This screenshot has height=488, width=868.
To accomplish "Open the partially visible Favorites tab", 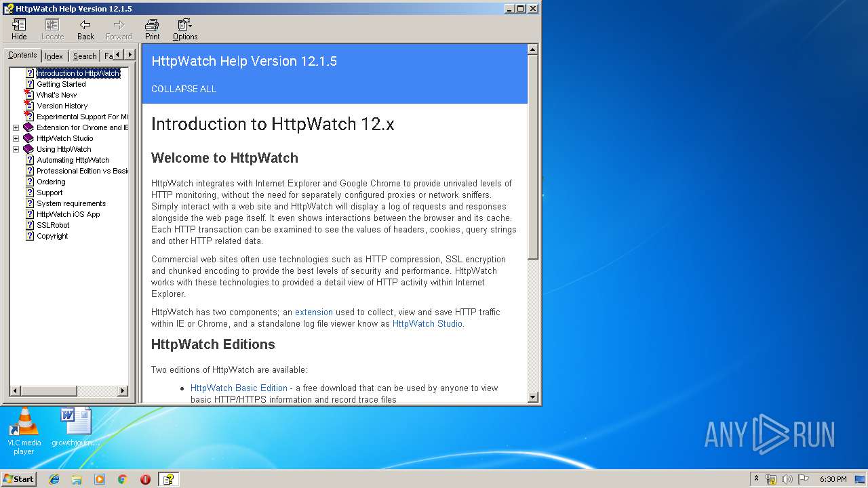I will tap(108, 56).
